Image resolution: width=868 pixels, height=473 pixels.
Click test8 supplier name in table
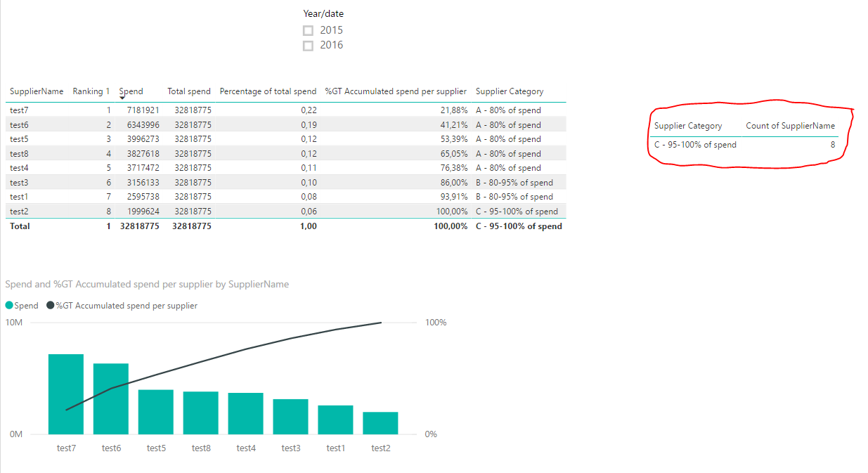tap(19, 153)
